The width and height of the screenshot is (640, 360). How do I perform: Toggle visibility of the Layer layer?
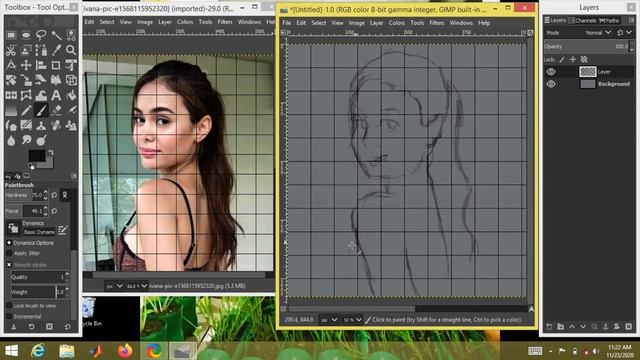(x=551, y=71)
